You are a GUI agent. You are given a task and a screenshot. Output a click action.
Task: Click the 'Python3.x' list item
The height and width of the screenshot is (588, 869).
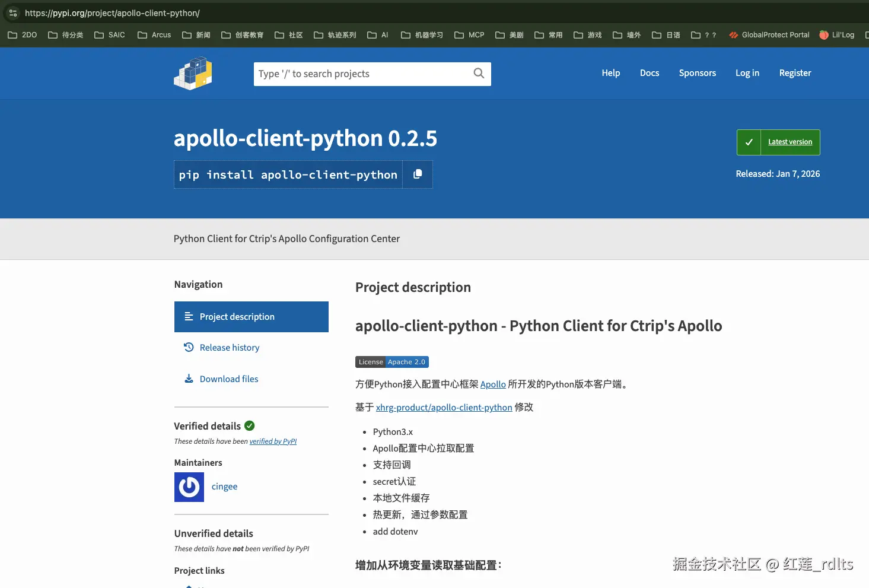pos(393,432)
